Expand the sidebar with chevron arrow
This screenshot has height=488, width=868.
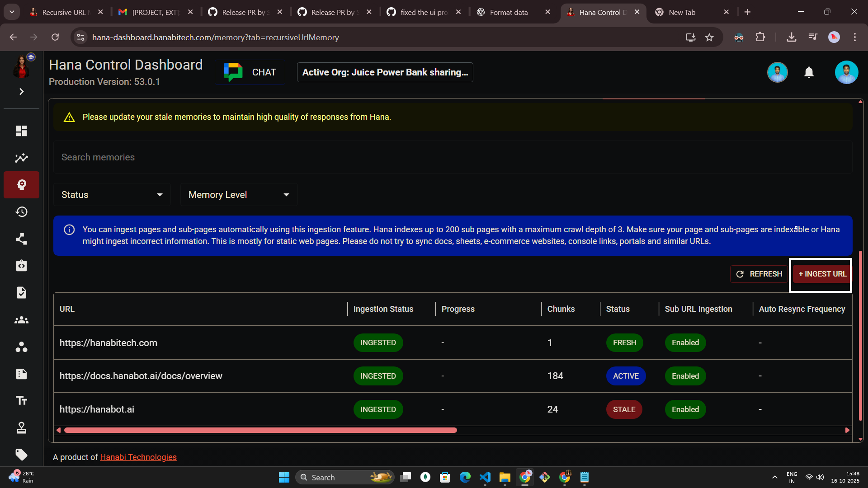pos(21,92)
